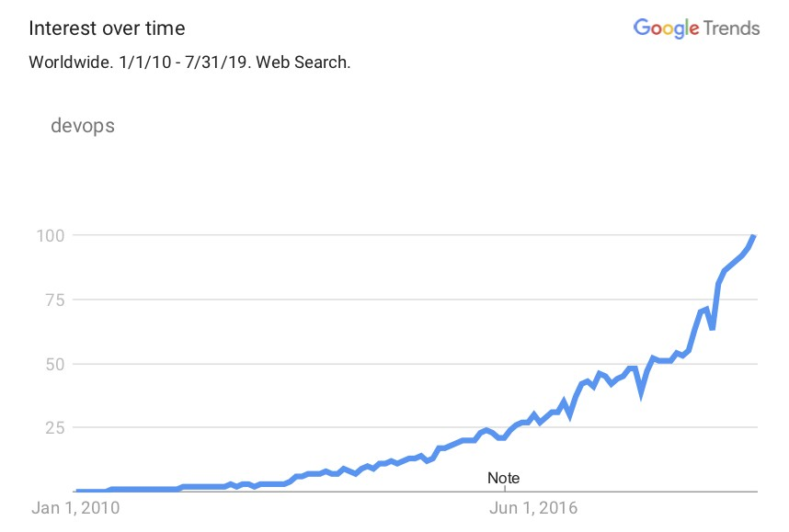
Task: Click the Note marker on timeline
Action: (x=503, y=478)
